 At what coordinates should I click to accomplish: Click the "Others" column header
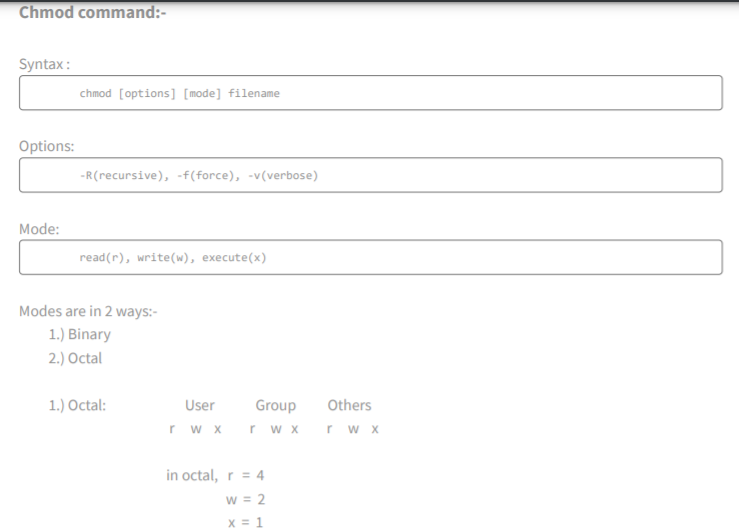(349, 405)
